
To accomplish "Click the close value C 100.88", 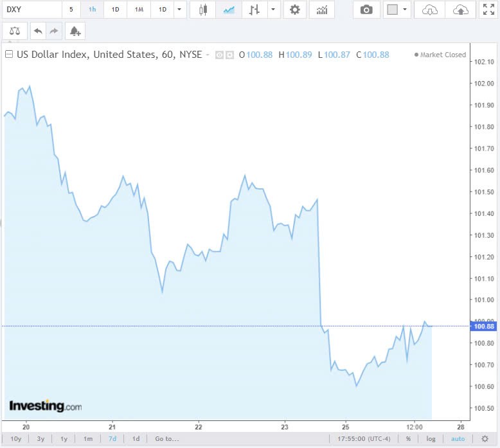I will pyautogui.click(x=373, y=55).
